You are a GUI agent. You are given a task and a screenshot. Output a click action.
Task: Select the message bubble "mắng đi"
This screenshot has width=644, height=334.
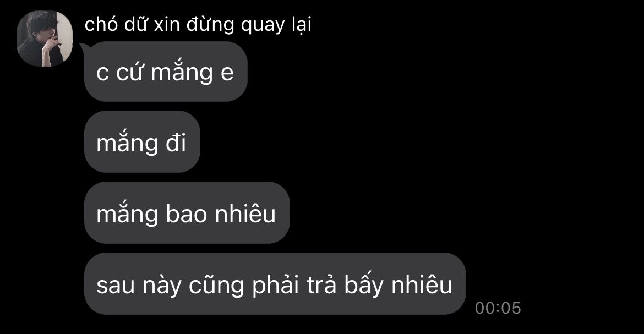tap(142, 142)
